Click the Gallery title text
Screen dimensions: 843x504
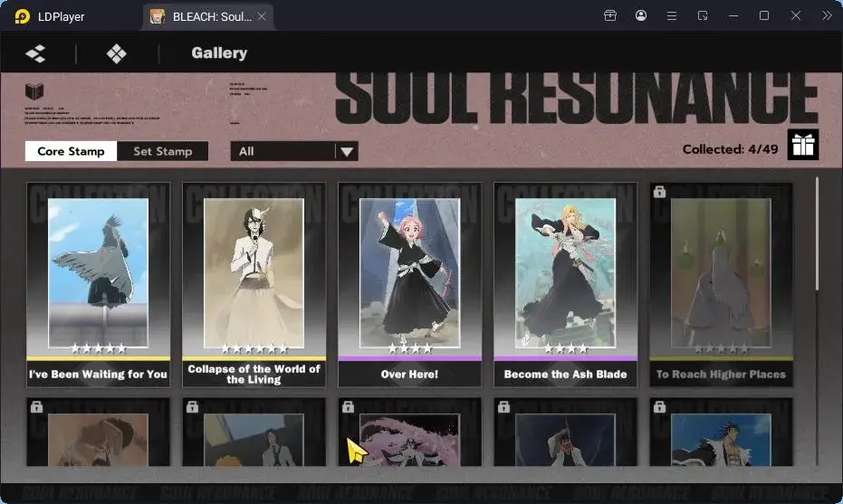[219, 52]
